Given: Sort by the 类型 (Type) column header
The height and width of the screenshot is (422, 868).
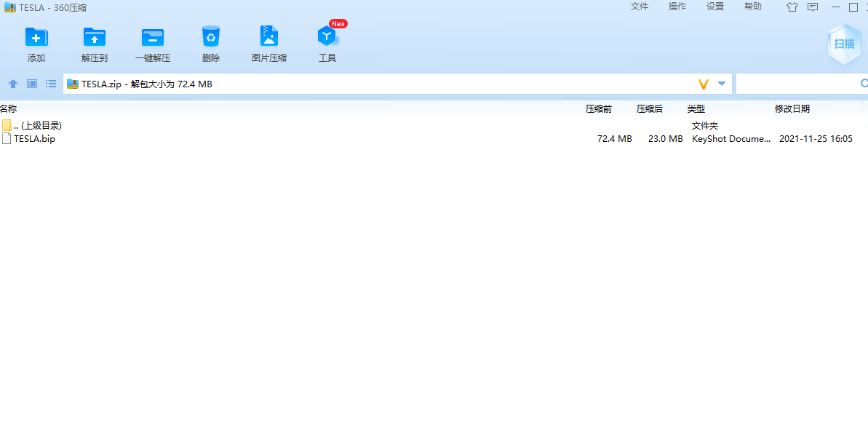Looking at the screenshot, I should click(696, 109).
